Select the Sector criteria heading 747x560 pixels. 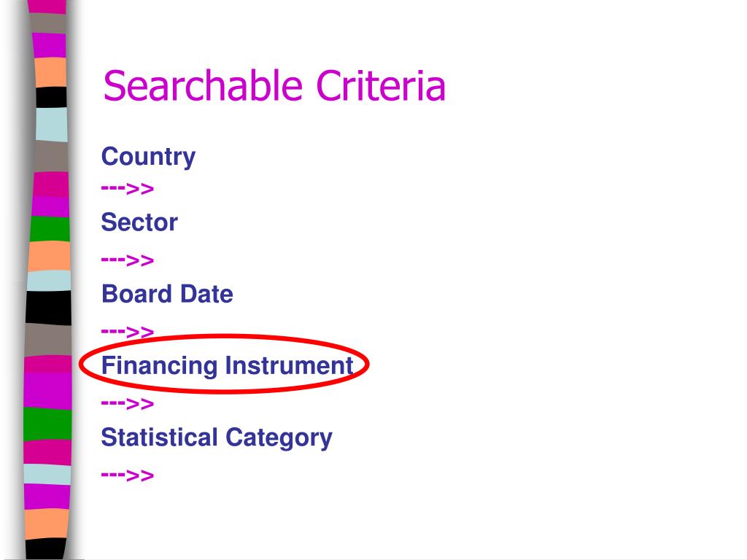(x=139, y=222)
